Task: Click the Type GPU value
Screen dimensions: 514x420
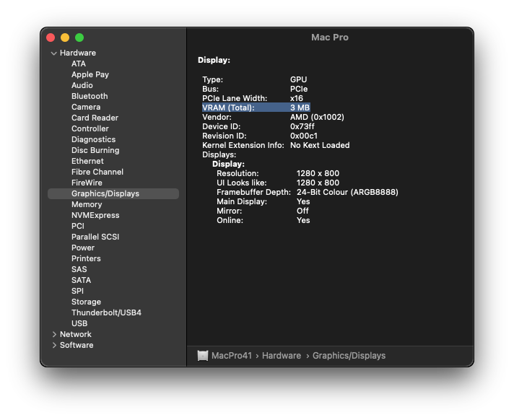Action: pos(298,79)
